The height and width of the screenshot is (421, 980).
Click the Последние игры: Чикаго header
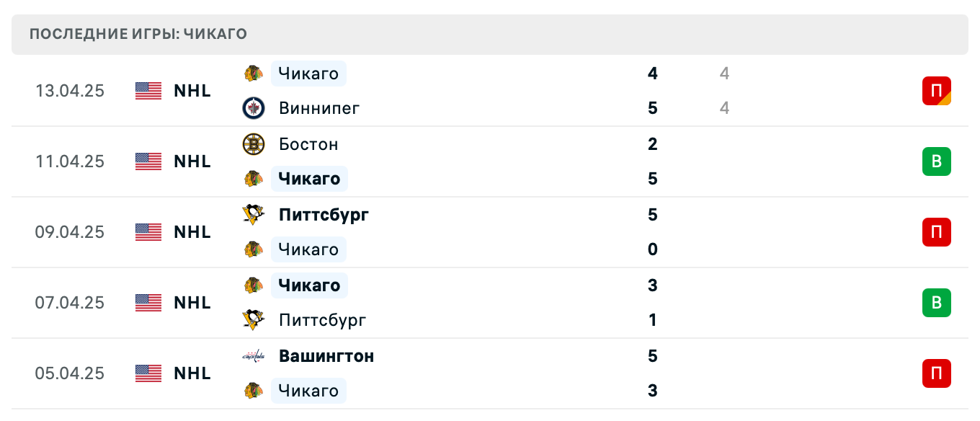[138, 35]
